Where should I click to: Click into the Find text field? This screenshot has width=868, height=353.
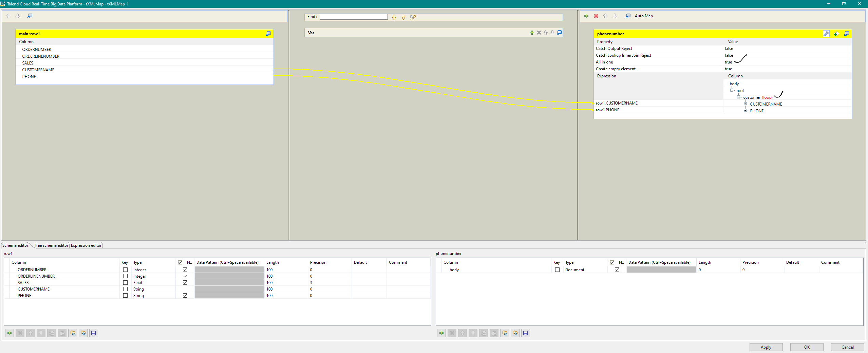point(354,17)
